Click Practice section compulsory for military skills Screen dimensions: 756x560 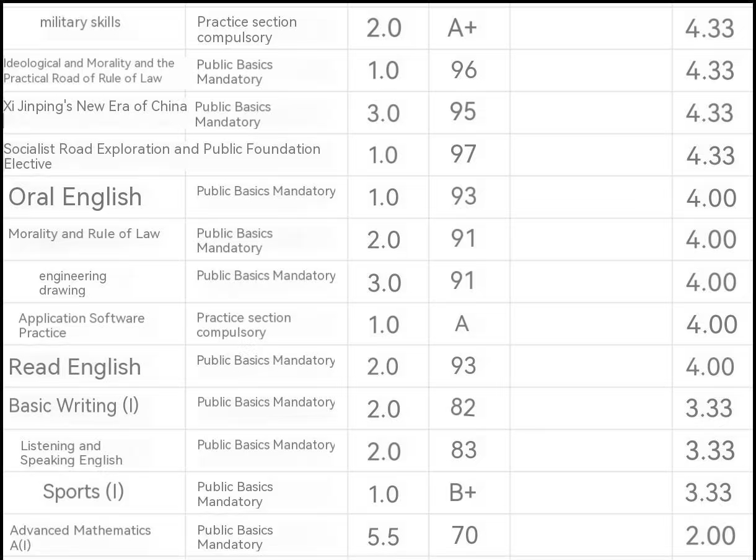pos(247,29)
